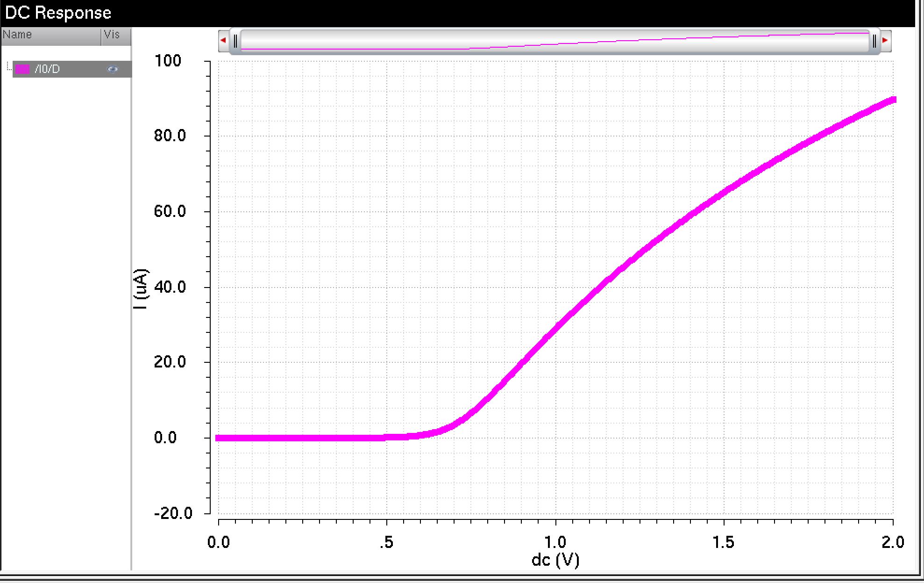924x583 pixels.
Task: Click the left red arrow of zoom scrollbar
Action: [x=223, y=40]
